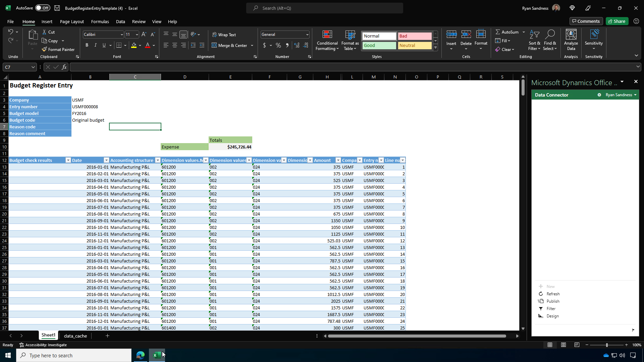This screenshot has width=644, height=362.
Task: Open the Date column filter dropdown
Action: pos(106,160)
